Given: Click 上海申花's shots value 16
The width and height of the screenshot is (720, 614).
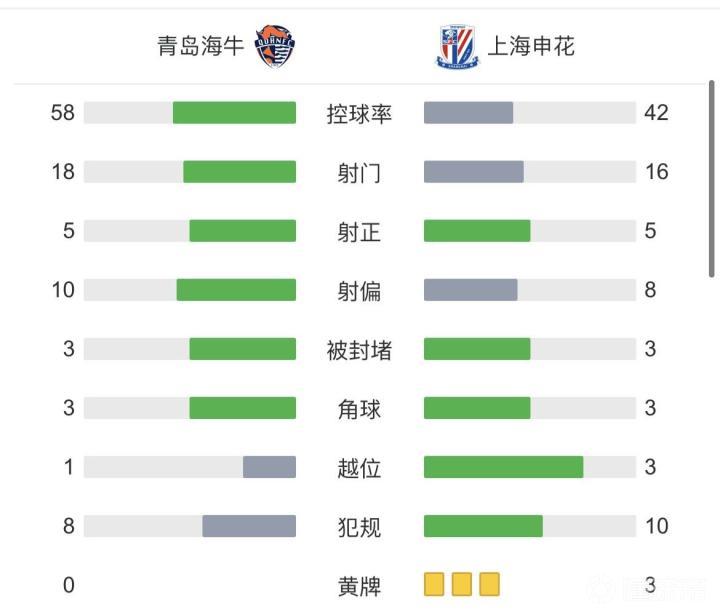Looking at the screenshot, I should [x=656, y=172].
